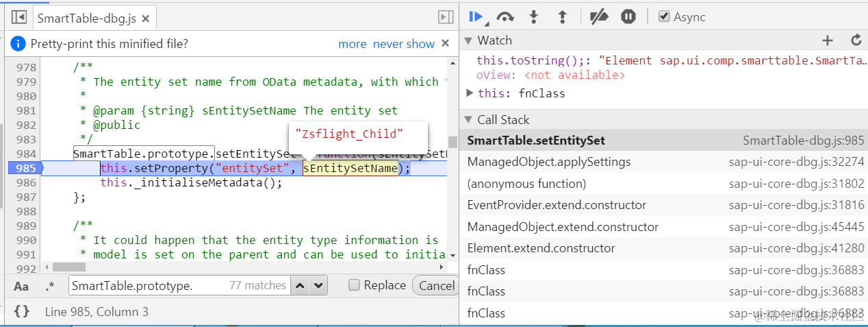Click the oView watch expression
Viewport: 868px width, 327px height.
(550, 75)
